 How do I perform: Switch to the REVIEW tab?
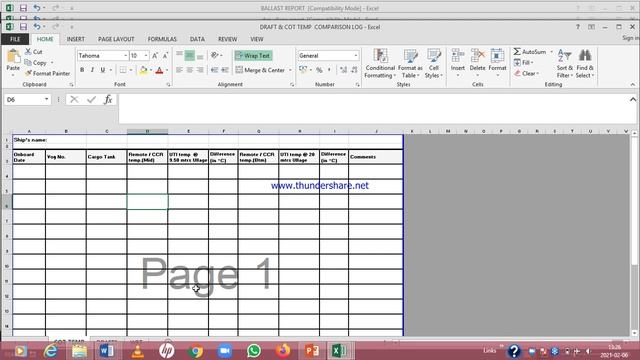(227, 39)
